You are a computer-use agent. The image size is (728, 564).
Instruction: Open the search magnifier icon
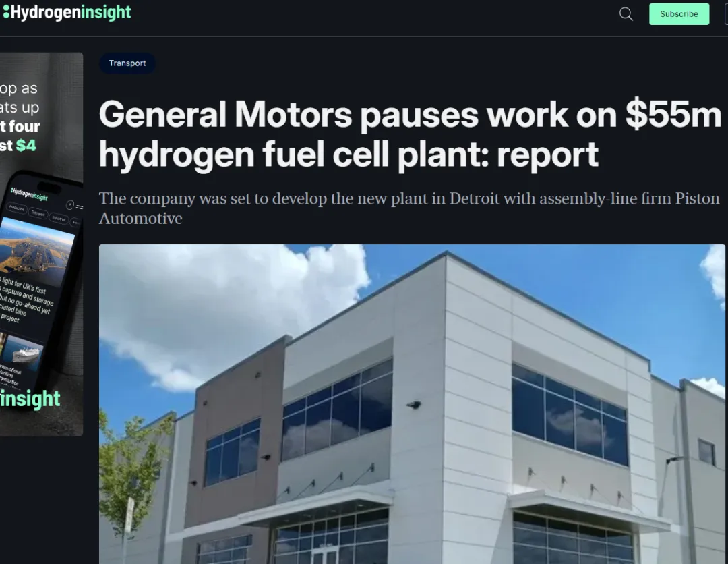626,14
